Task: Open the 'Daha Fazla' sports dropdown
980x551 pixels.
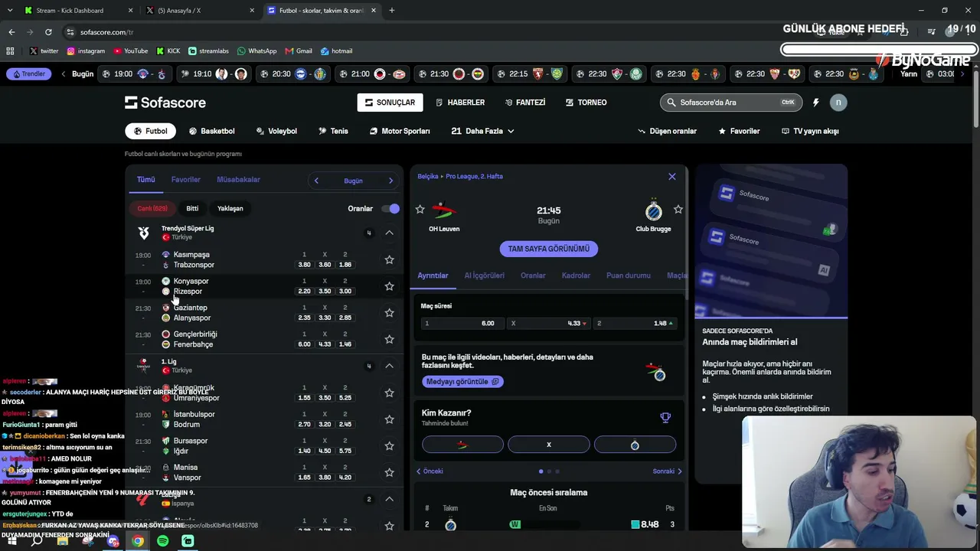Action: click(x=482, y=131)
